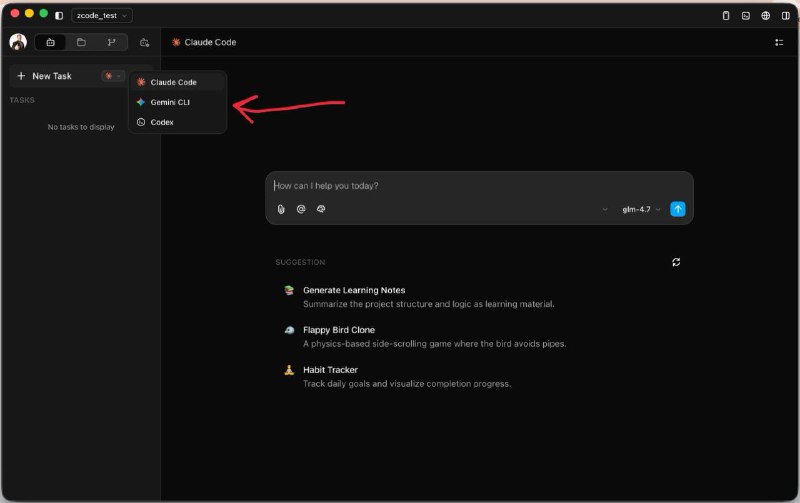Click the New Task button
The image size is (800, 503).
[x=45, y=76]
